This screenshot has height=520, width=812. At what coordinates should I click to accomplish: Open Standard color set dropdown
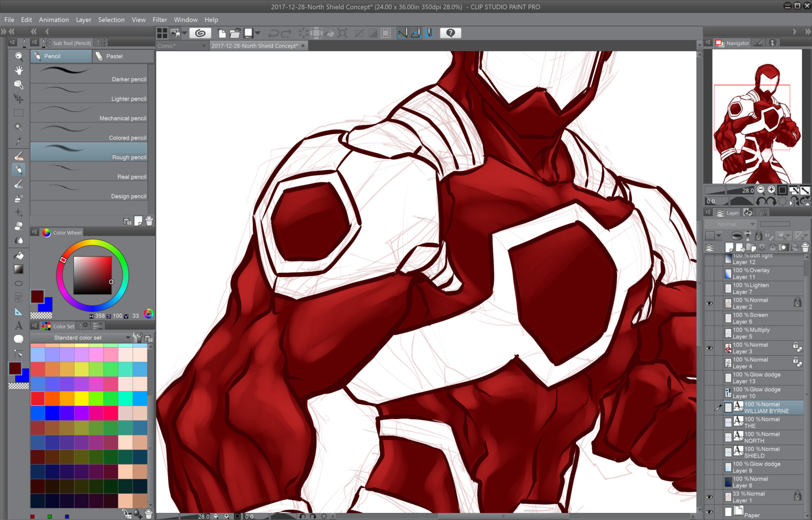tap(81, 338)
